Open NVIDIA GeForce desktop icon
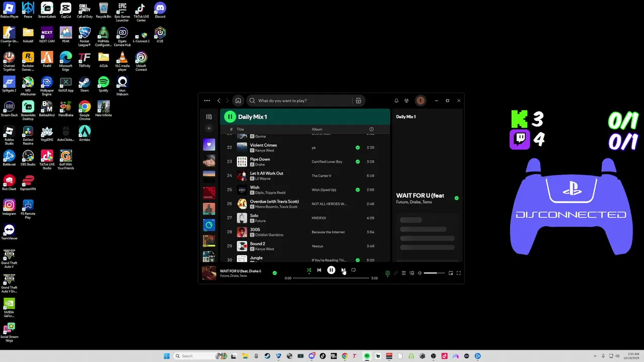This screenshot has width=644, height=362. (x=9, y=308)
